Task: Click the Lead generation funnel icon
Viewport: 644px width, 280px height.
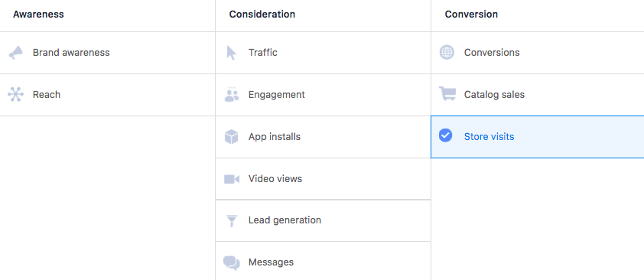Action: click(x=232, y=221)
